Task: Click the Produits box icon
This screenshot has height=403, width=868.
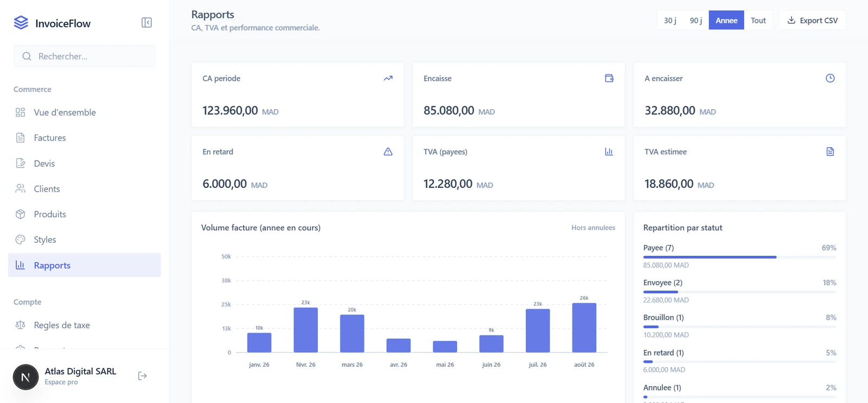Action: click(21, 214)
